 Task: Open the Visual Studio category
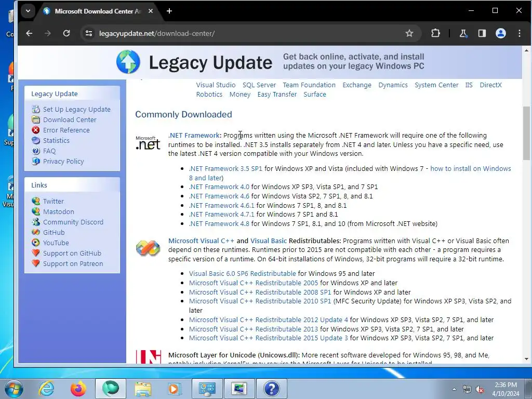pyautogui.click(x=216, y=85)
